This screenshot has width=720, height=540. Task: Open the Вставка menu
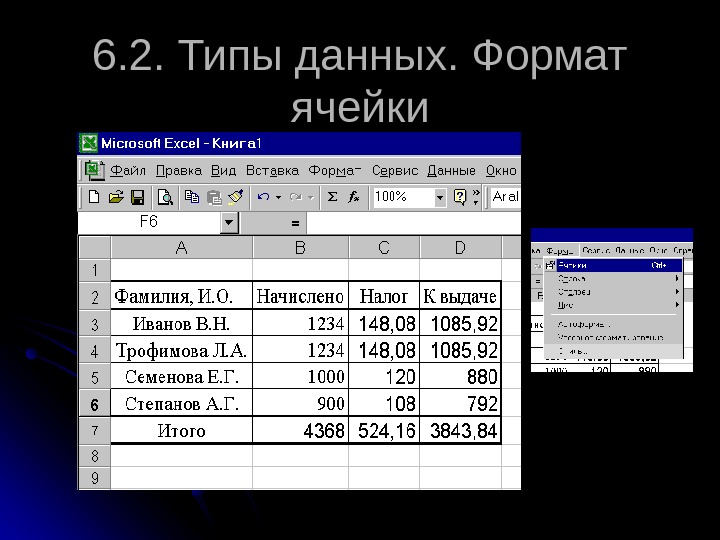pyautogui.click(x=272, y=171)
